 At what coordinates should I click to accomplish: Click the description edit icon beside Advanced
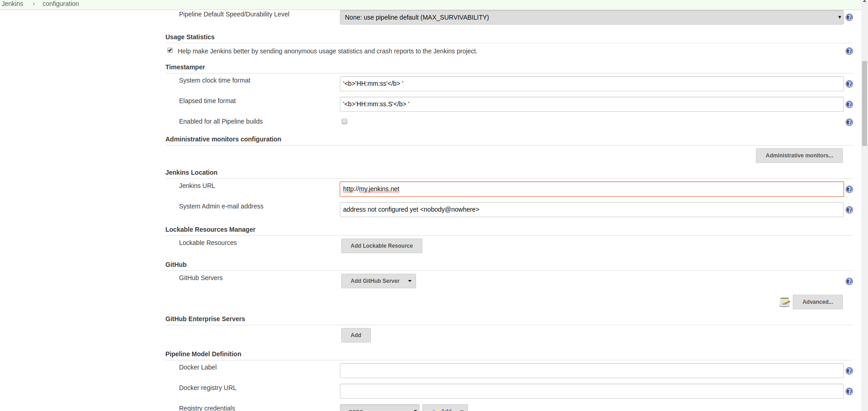[784, 302]
